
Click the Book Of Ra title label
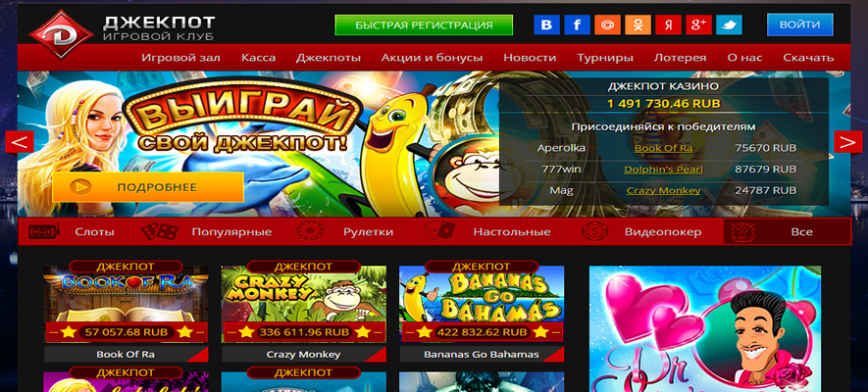(x=126, y=355)
